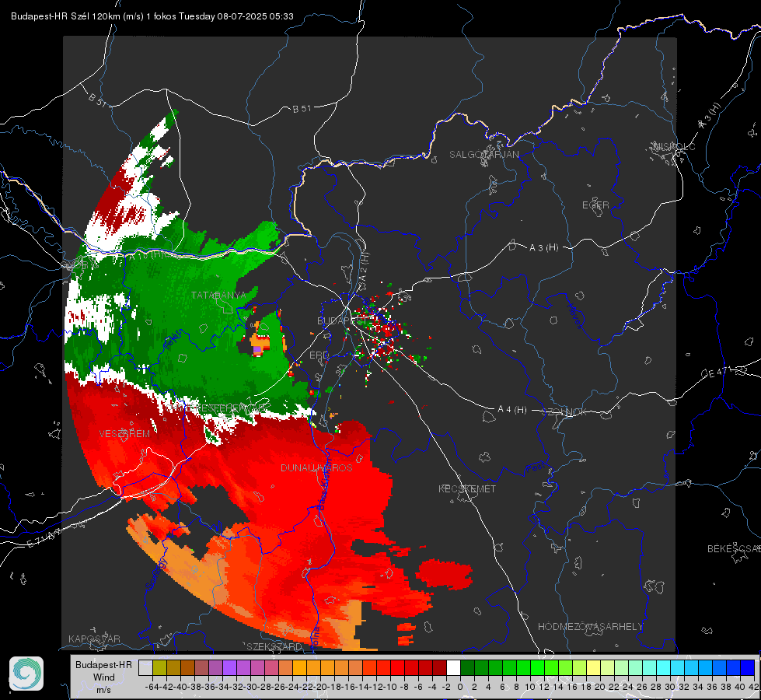Pick the olive swatch between -64 and -42
This screenshot has height=700, width=761.
tap(159, 667)
